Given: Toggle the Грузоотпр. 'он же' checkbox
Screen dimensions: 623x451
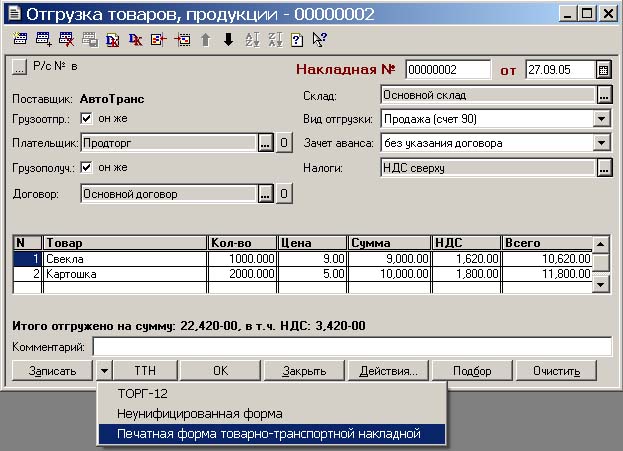Looking at the screenshot, I should pyautogui.click(x=86, y=118).
